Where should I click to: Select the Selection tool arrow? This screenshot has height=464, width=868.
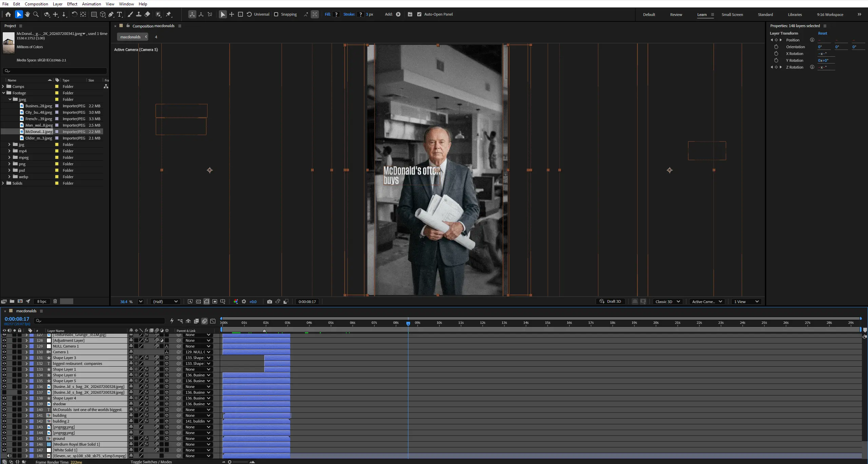(x=19, y=14)
